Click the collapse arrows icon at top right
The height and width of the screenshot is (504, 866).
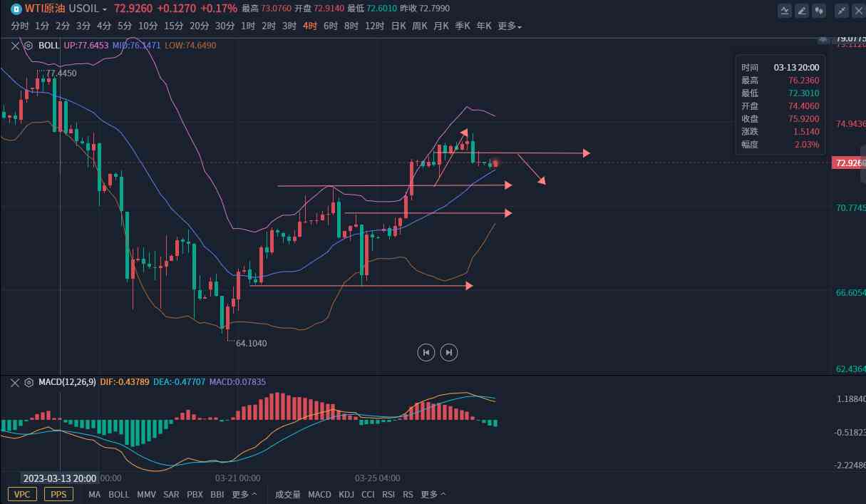point(842,10)
